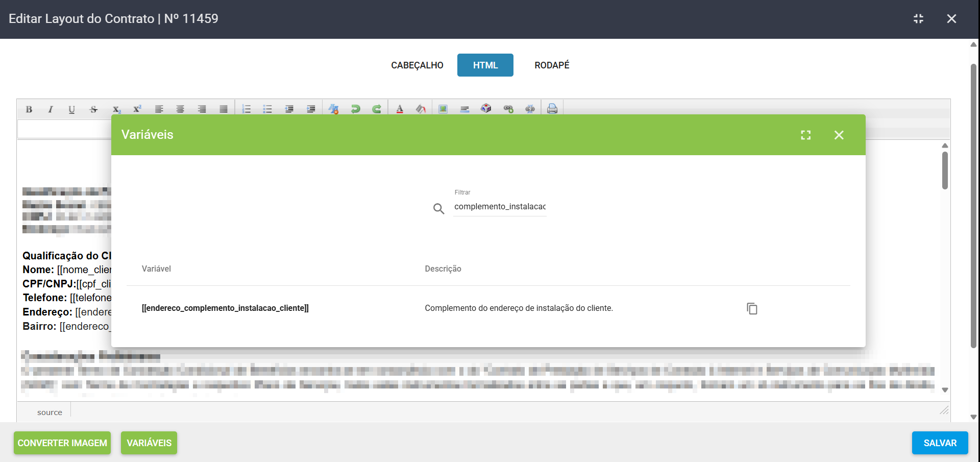Click the undo arrow icon
This screenshot has height=462, width=980.
(355, 109)
